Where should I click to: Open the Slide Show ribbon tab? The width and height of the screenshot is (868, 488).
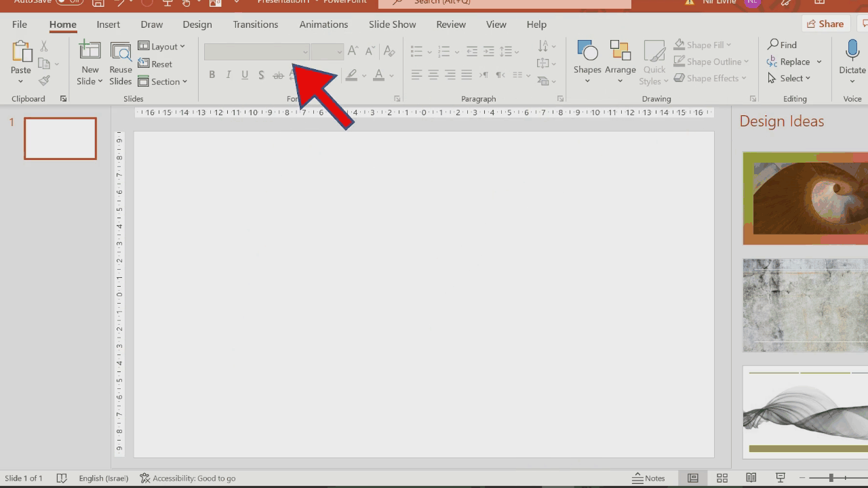point(392,24)
